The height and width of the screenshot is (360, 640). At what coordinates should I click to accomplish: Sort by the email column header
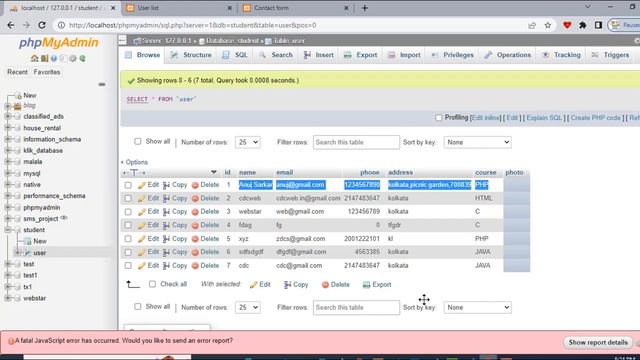(x=284, y=172)
